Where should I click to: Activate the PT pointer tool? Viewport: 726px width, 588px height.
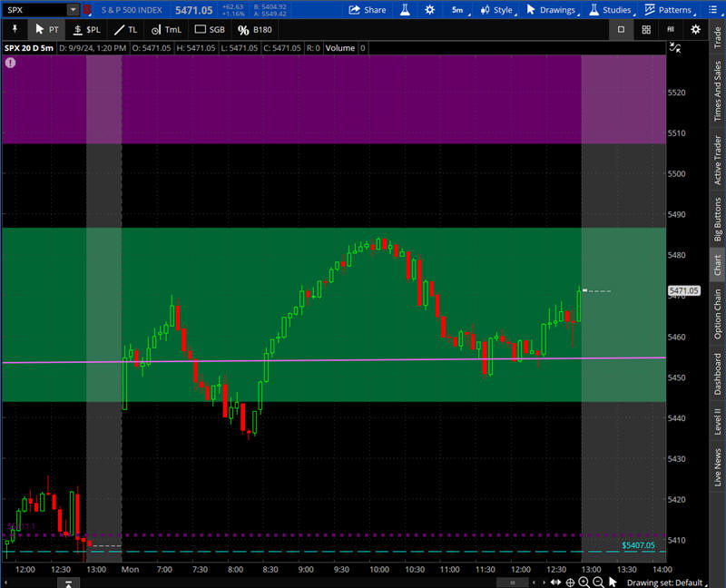pyautogui.click(x=46, y=29)
